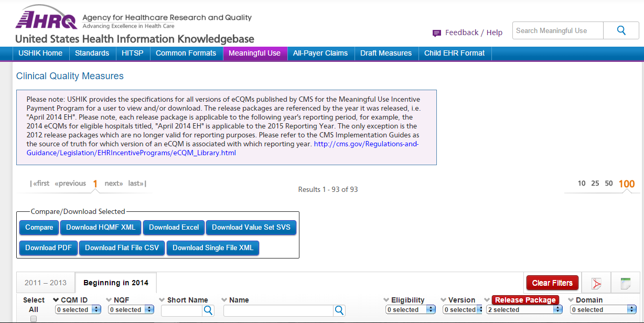This screenshot has height=323, width=644.
Task: Click the Name filter text field
Action: point(278,310)
